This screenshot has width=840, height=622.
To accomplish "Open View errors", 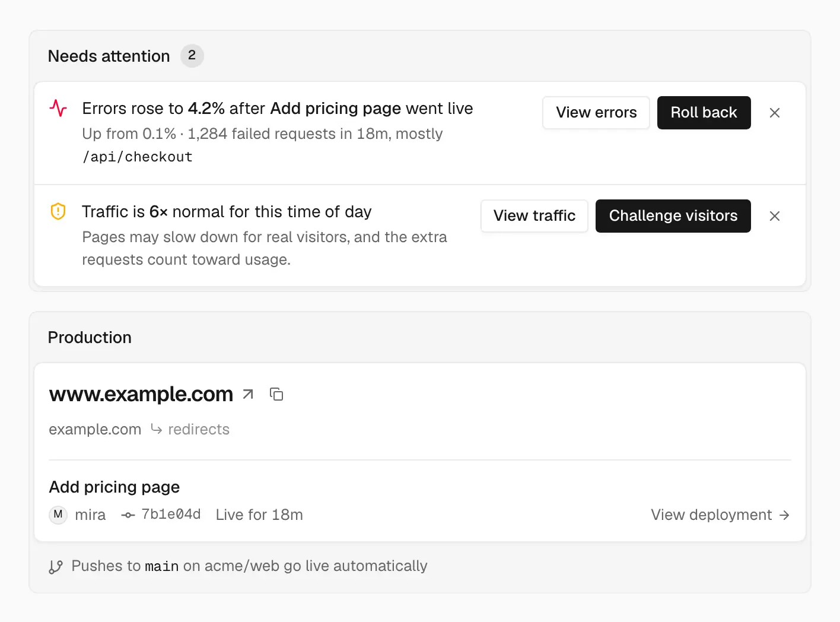I will coord(596,113).
